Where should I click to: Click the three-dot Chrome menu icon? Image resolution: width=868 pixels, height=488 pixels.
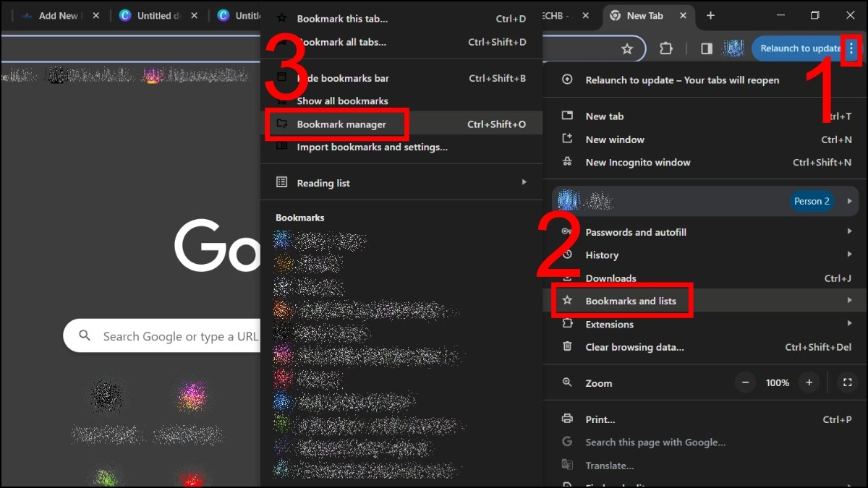click(851, 48)
